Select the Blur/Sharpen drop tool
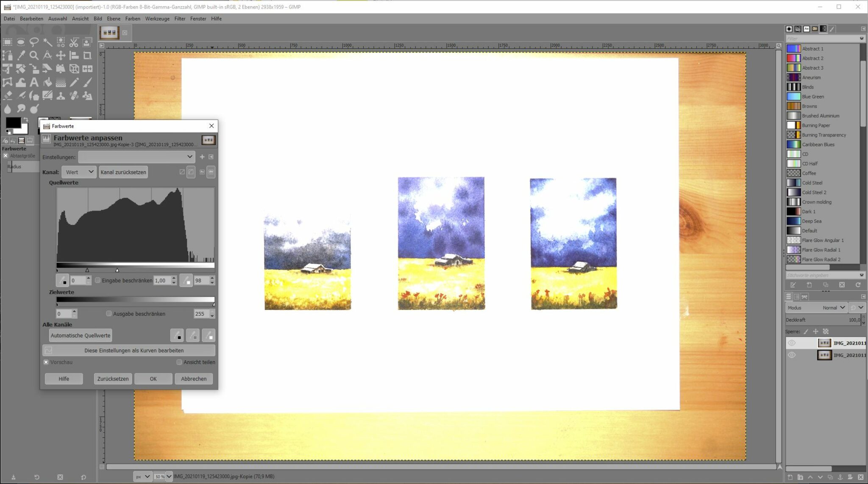This screenshot has width=868, height=484. [x=7, y=109]
